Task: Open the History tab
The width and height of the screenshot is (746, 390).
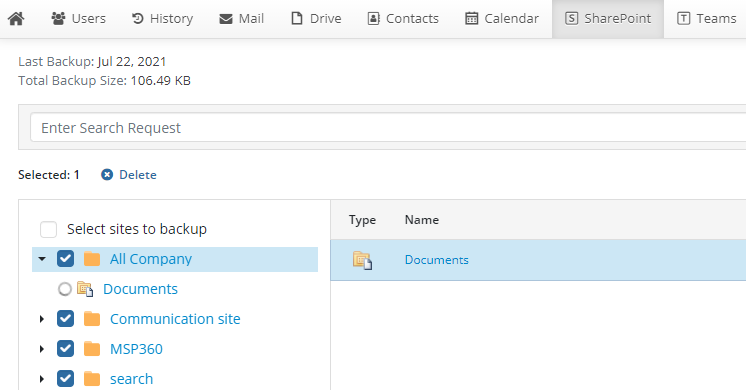Action: pyautogui.click(x=162, y=19)
